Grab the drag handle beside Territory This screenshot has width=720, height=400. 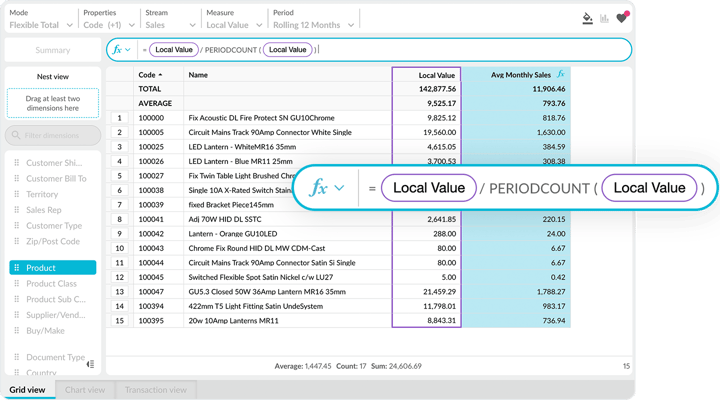pos(17,194)
